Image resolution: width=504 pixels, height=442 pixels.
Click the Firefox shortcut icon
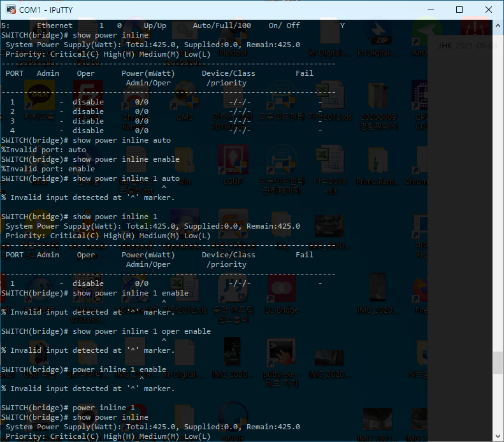(421, 290)
